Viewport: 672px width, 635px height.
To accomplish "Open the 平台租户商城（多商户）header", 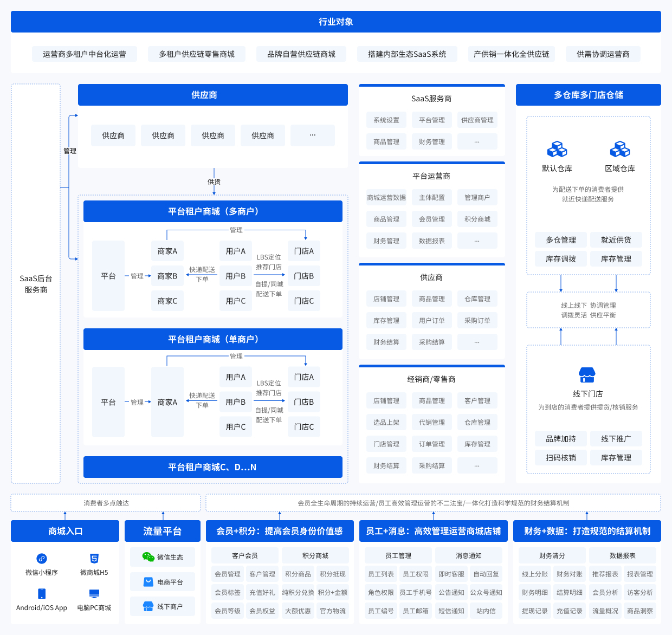I will (x=213, y=211).
